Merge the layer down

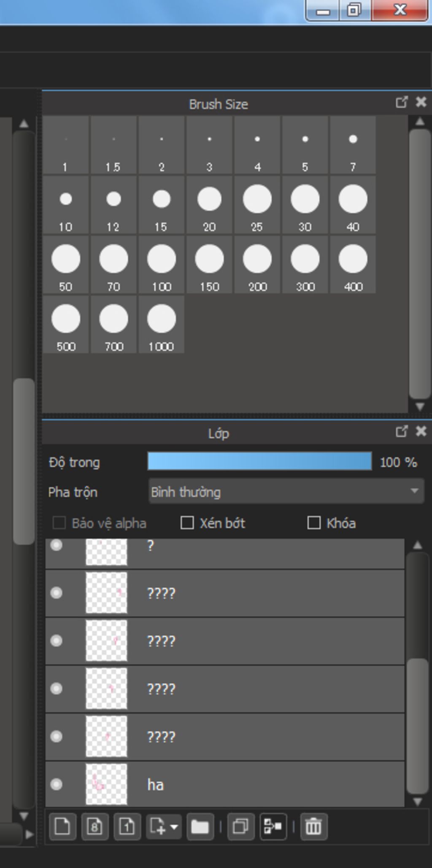pyautogui.click(x=273, y=826)
